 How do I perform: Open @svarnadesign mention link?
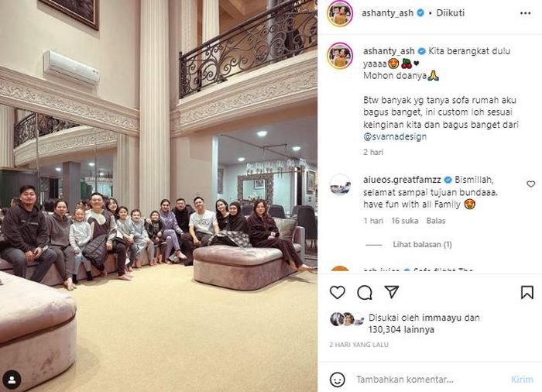point(395,136)
